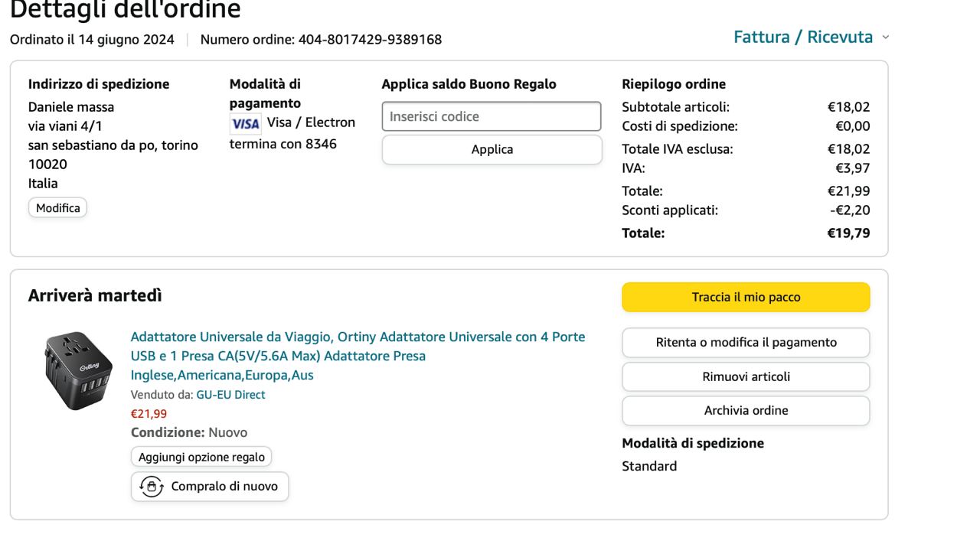Viewport: 980px width, 544px height.
Task: Click the Applica button
Action: click(x=492, y=149)
